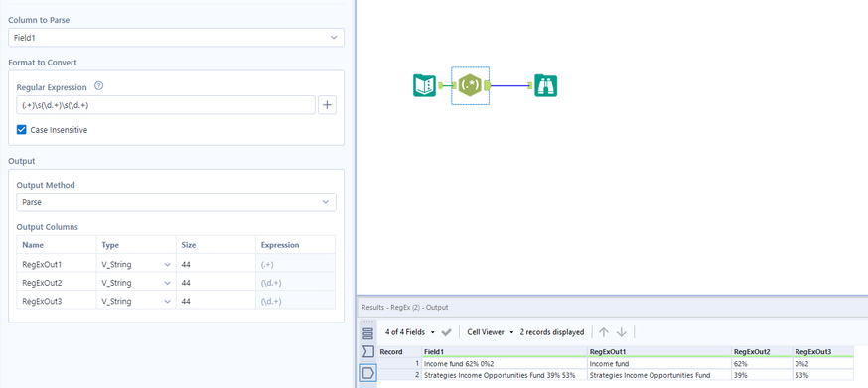Click the apply checkmark in Results toolbar
868x388 pixels.
(447, 332)
